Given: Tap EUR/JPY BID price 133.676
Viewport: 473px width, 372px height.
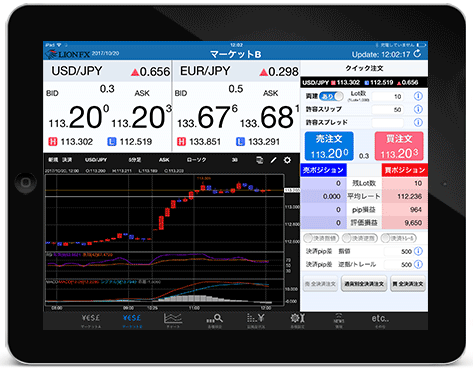Looking at the screenshot, I should (x=207, y=117).
